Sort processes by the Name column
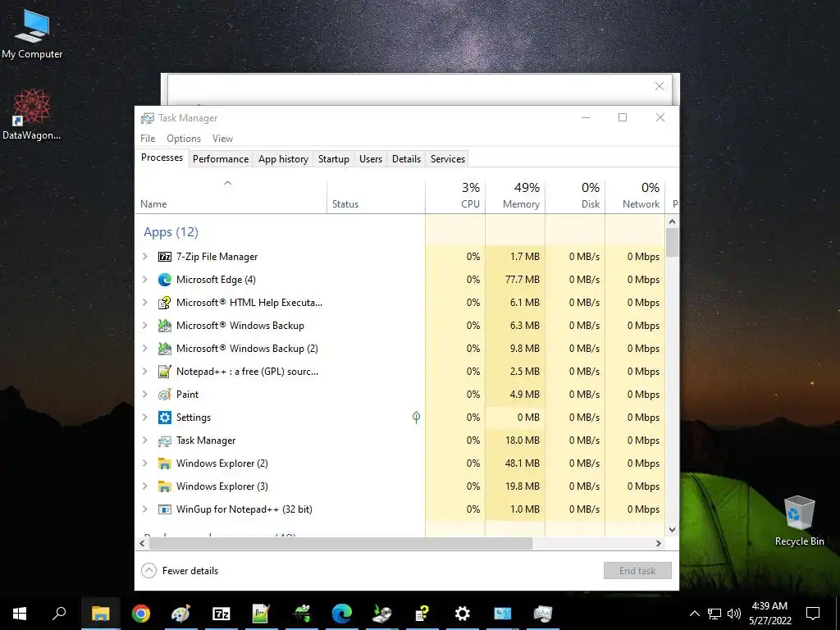 point(231,197)
